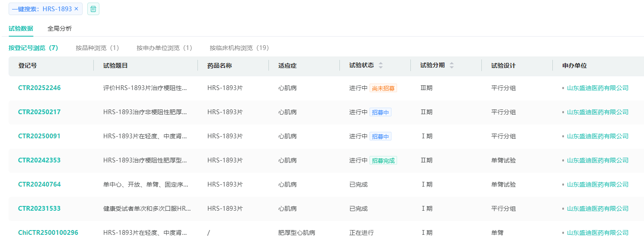Remove the HRS-1893 search tag
This screenshot has width=644, height=243.
click(77, 9)
